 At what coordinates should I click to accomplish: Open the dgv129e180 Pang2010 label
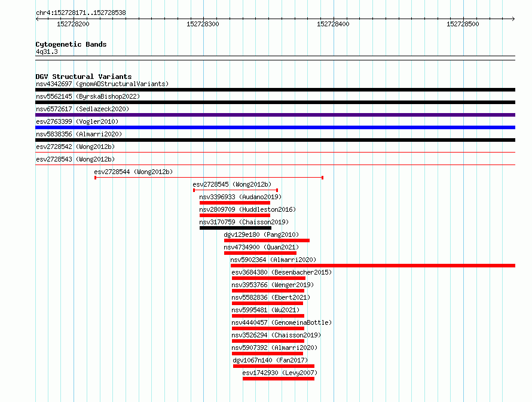(x=261, y=234)
